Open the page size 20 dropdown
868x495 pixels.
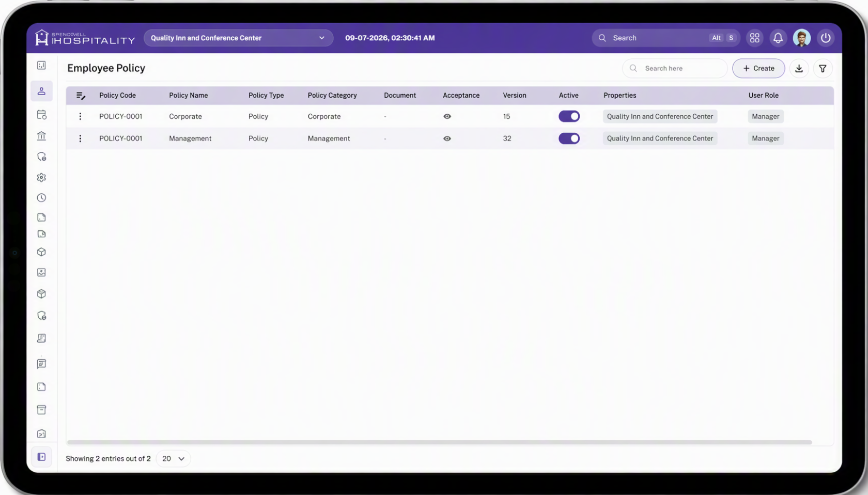[173, 458]
